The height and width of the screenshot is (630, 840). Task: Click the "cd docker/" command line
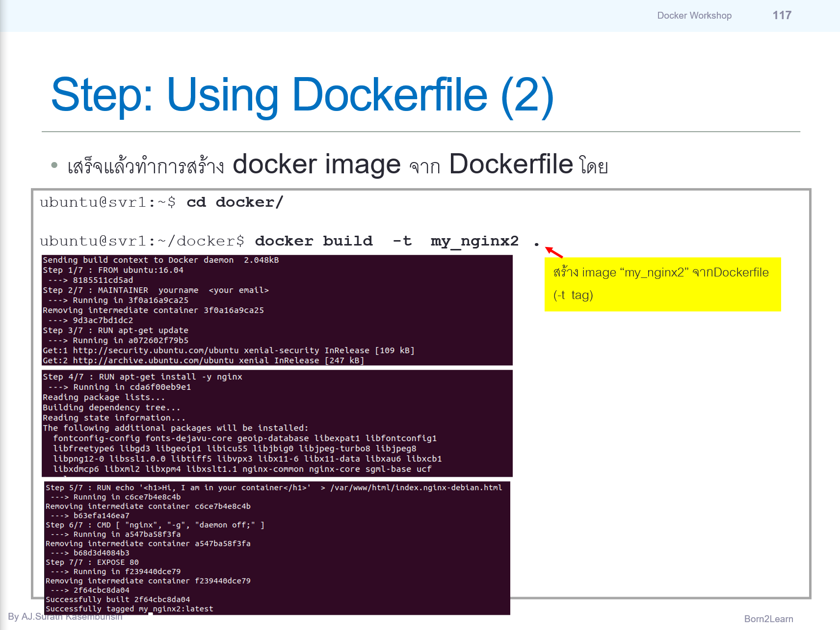236,201
